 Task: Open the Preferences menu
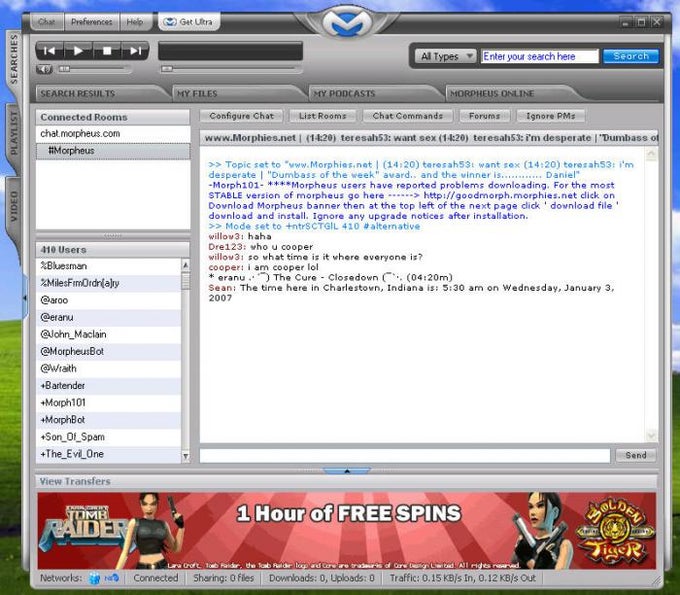click(x=92, y=22)
